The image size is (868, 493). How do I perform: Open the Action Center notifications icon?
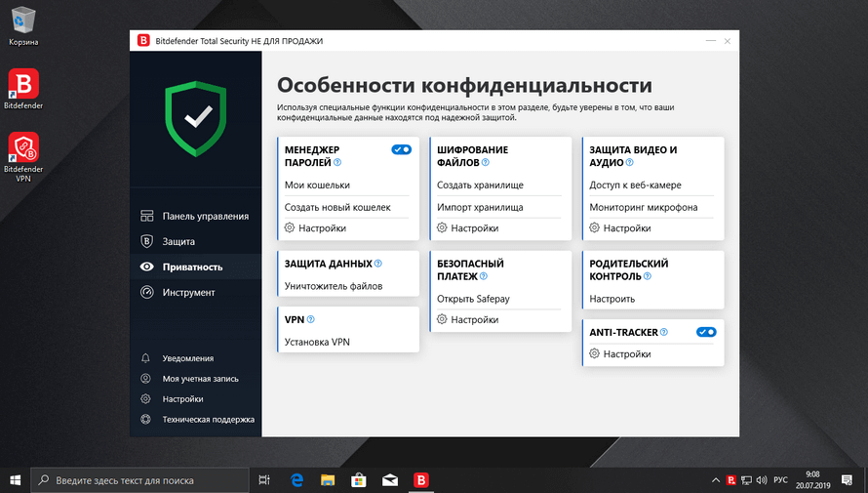(847, 480)
